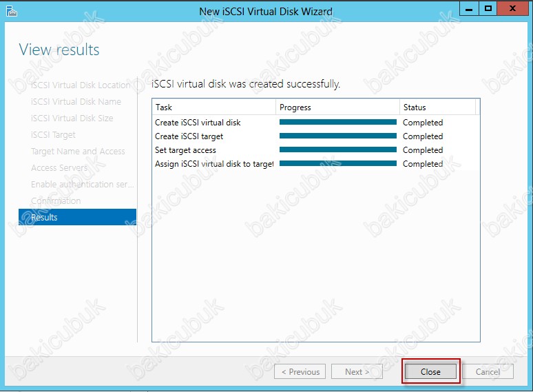Click the wizard icon in the title bar
The width and height of the screenshot is (533, 392).
[11, 11]
